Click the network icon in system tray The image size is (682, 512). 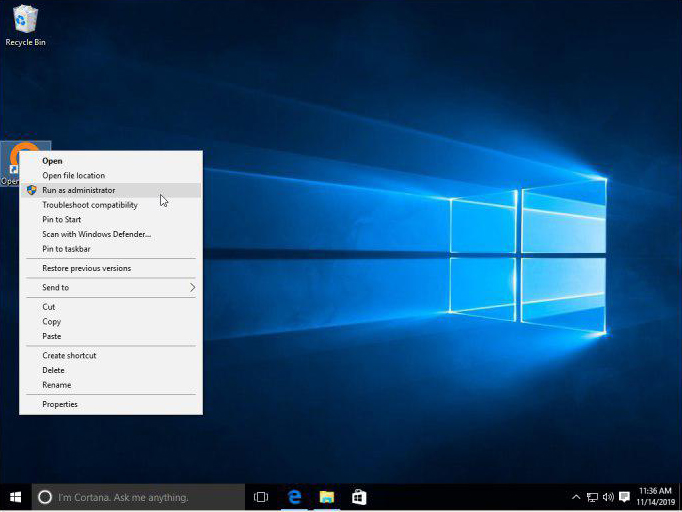[592, 497]
